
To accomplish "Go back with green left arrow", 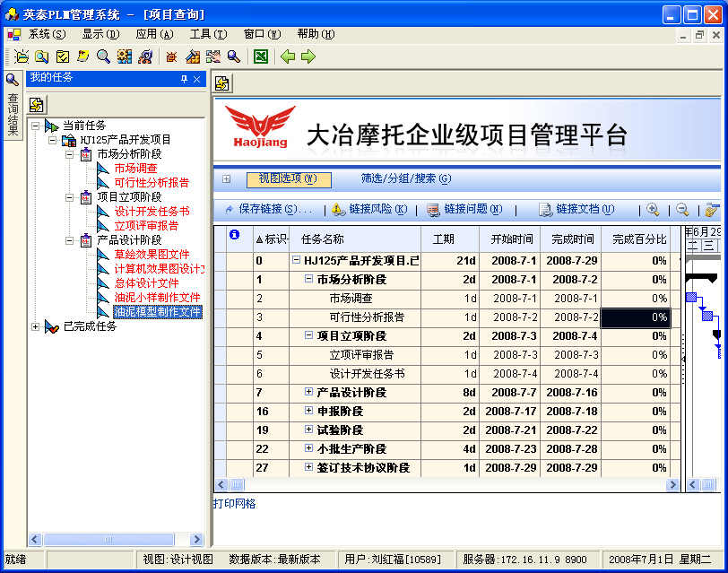I will (288, 56).
